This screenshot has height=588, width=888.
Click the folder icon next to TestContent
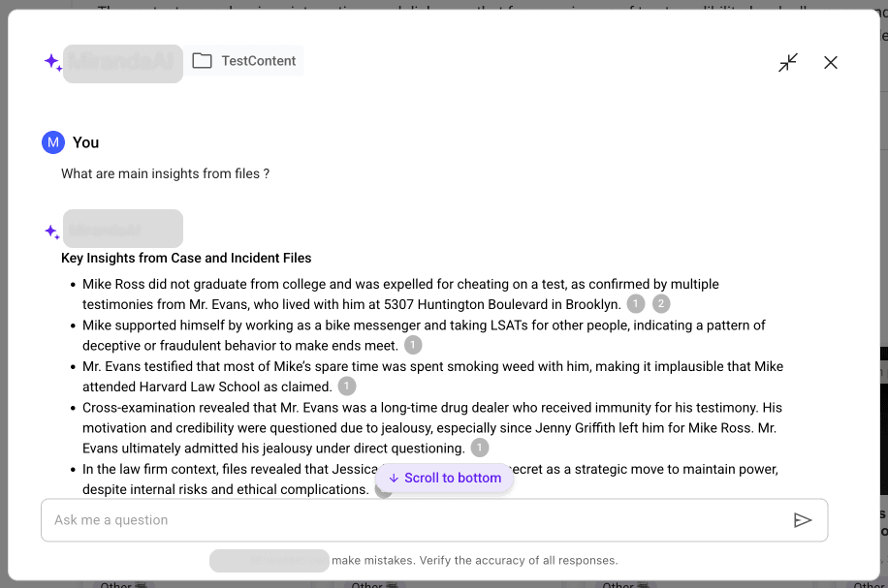point(201,59)
